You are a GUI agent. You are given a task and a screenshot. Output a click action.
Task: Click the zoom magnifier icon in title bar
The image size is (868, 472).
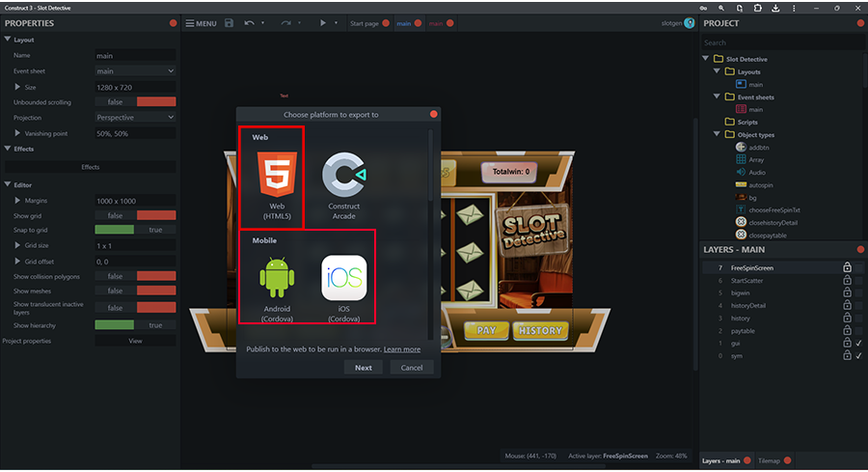pyautogui.click(x=721, y=8)
